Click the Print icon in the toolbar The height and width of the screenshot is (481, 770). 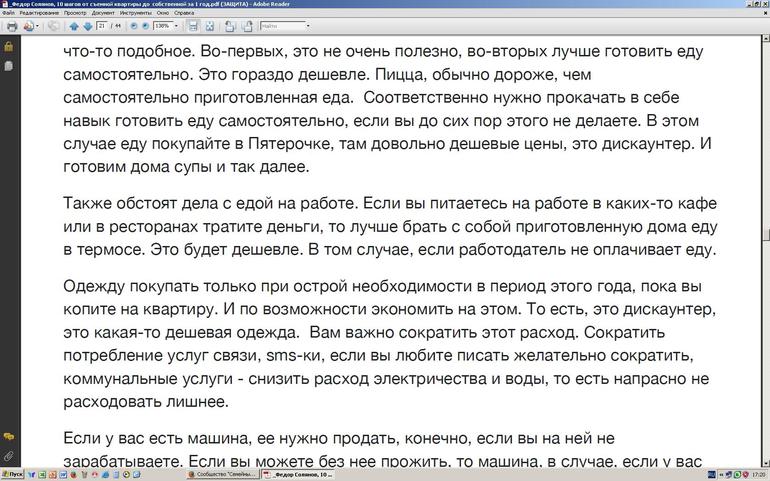(x=11, y=26)
